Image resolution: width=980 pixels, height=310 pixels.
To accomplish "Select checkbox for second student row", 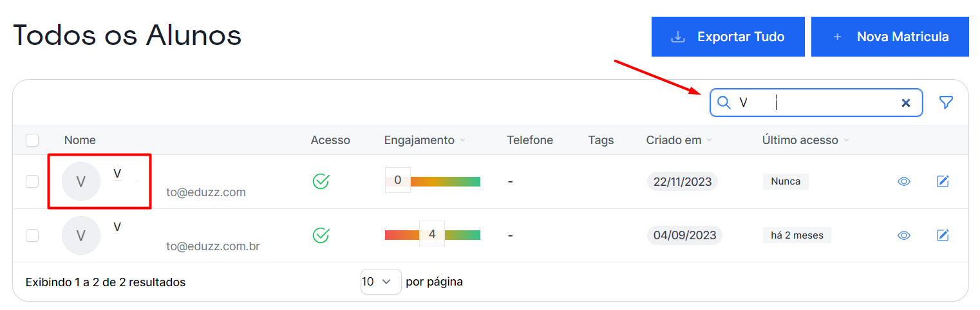I will (32, 235).
